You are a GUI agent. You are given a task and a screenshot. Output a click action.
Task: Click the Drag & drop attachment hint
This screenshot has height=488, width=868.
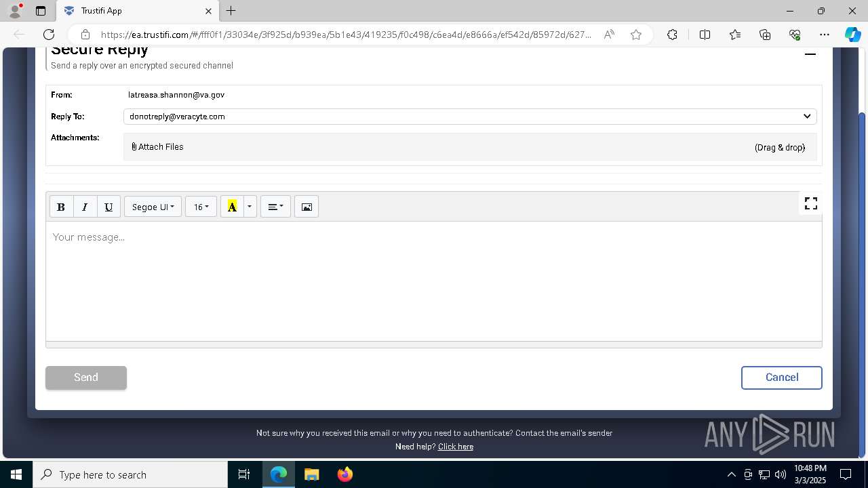[x=780, y=147]
